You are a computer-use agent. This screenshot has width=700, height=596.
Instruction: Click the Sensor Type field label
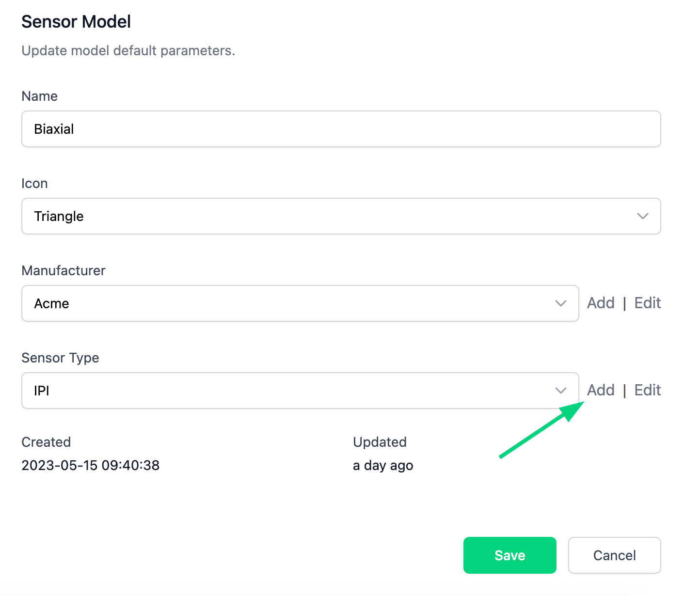(x=61, y=358)
